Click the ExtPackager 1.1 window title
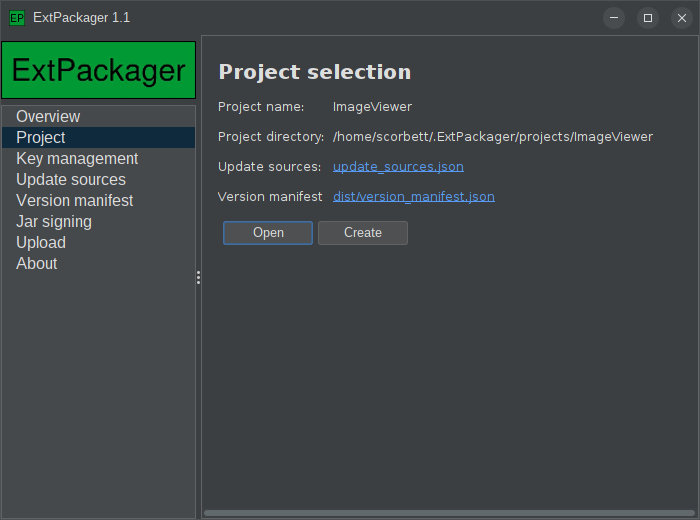The width and height of the screenshot is (700, 520). pos(82,18)
